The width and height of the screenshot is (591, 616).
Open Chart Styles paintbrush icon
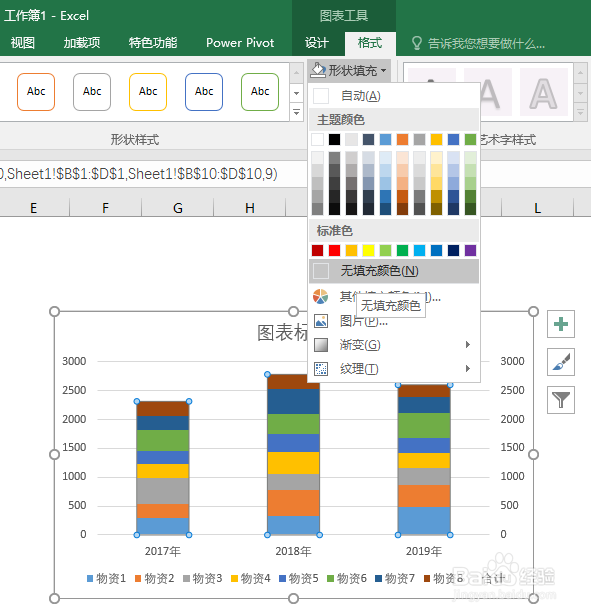(x=561, y=362)
